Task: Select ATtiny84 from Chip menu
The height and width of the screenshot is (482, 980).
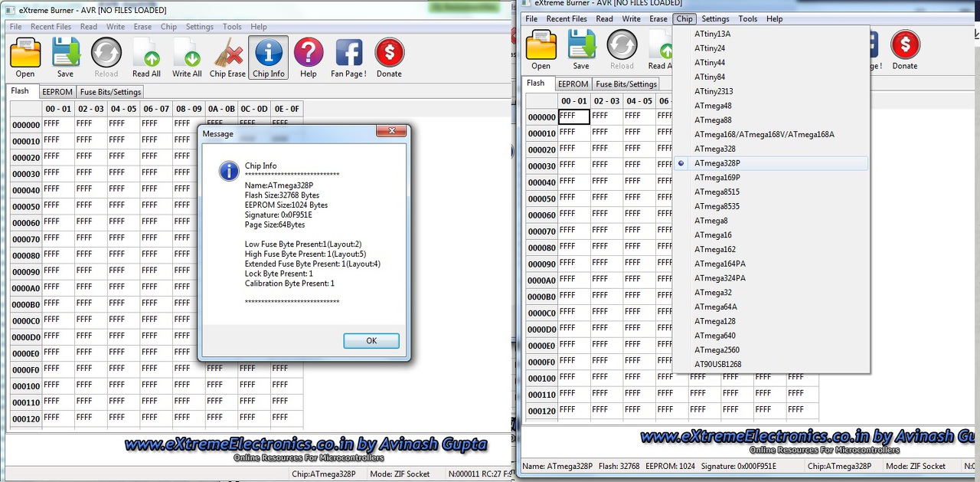Action: point(771,77)
